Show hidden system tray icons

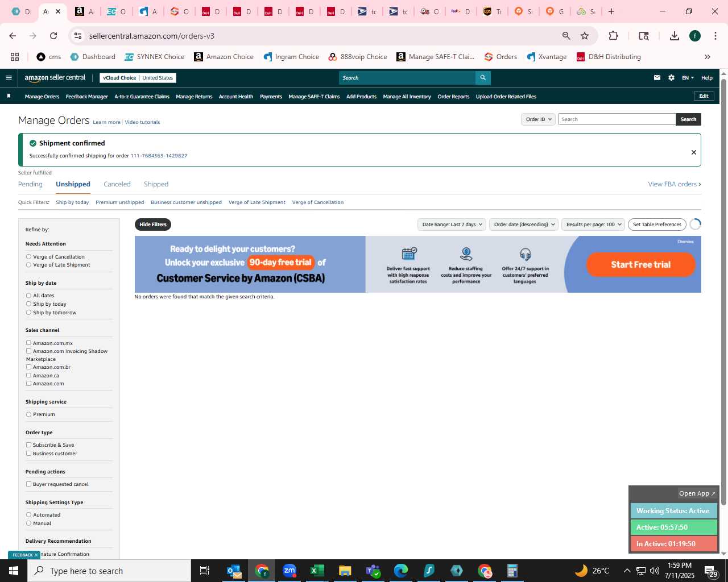(x=627, y=571)
